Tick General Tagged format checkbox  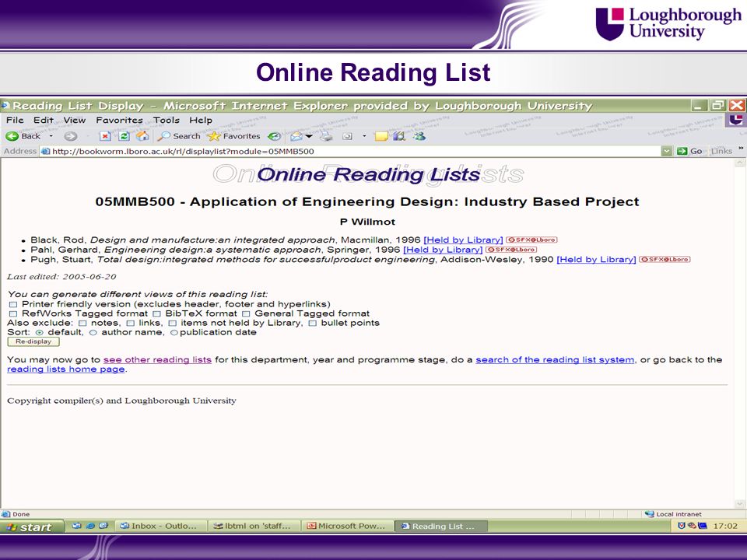pyautogui.click(x=246, y=313)
